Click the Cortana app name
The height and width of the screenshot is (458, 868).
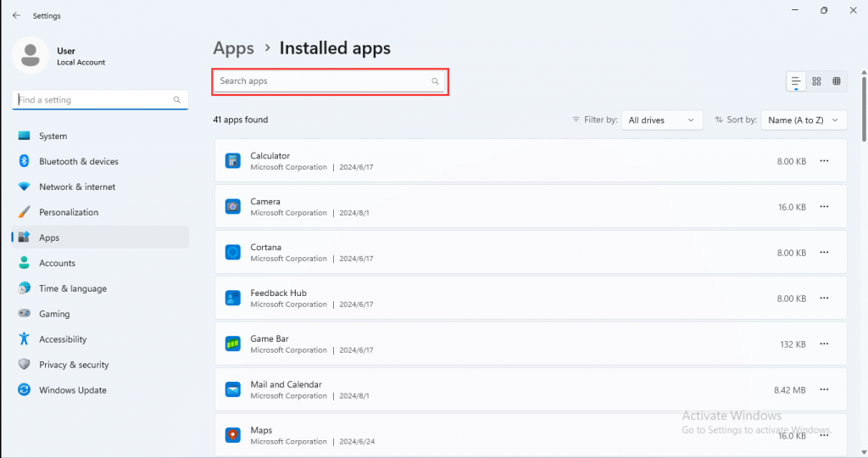point(265,247)
